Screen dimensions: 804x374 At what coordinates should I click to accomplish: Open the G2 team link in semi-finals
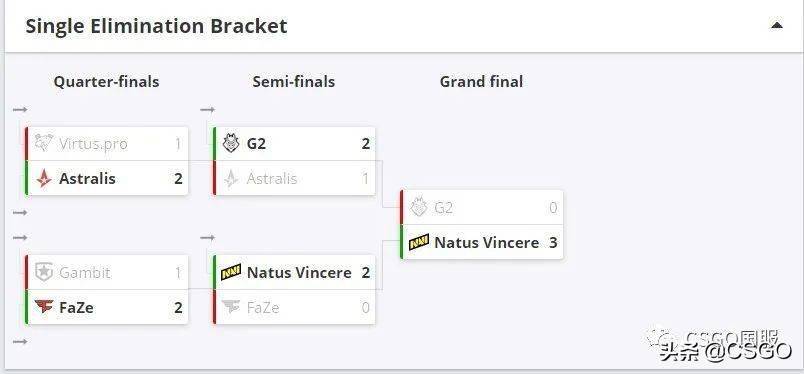coord(256,144)
